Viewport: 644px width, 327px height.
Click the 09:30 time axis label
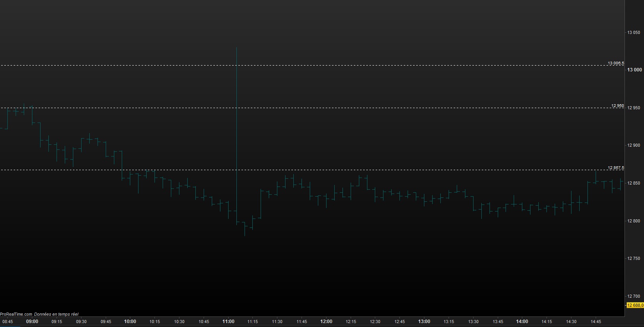[x=81, y=322]
